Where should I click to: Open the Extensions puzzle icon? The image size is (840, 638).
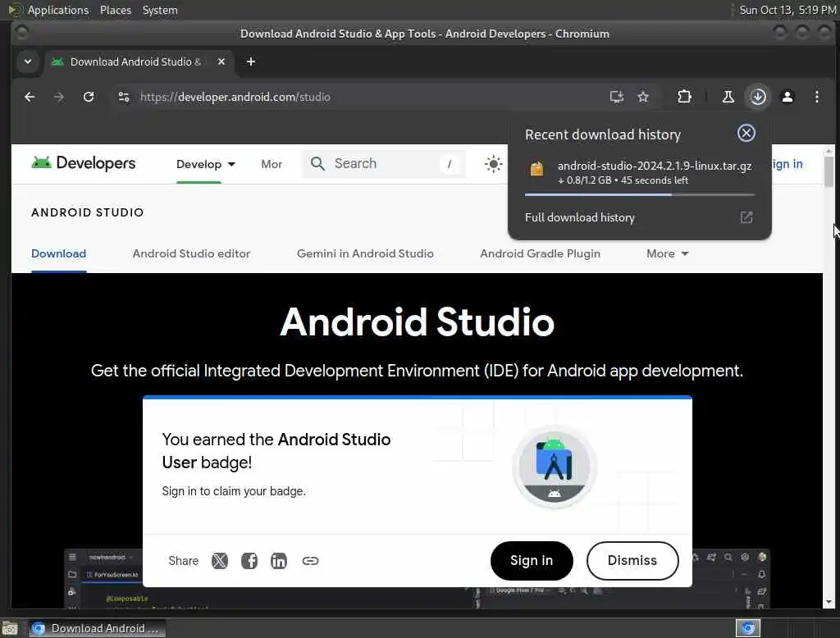[x=684, y=97]
